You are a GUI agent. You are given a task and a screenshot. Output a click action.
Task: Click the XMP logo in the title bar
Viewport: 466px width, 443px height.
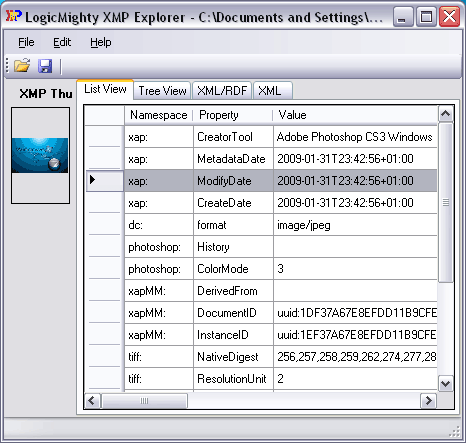(14, 15)
